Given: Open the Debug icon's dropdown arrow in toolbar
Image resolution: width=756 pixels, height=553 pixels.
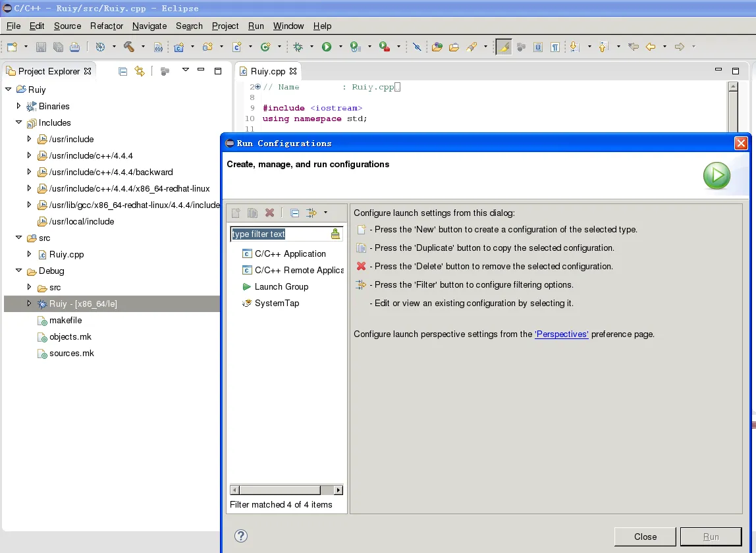Looking at the screenshot, I should [311, 47].
